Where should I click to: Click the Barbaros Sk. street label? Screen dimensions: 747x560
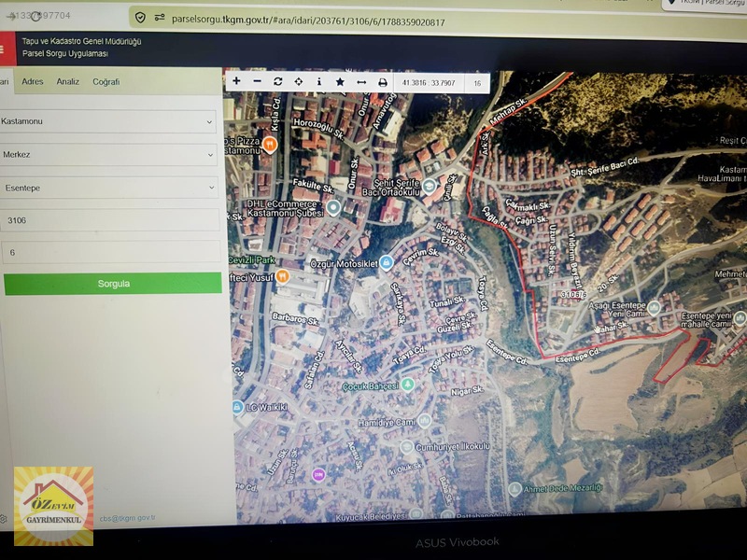click(x=295, y=319)
